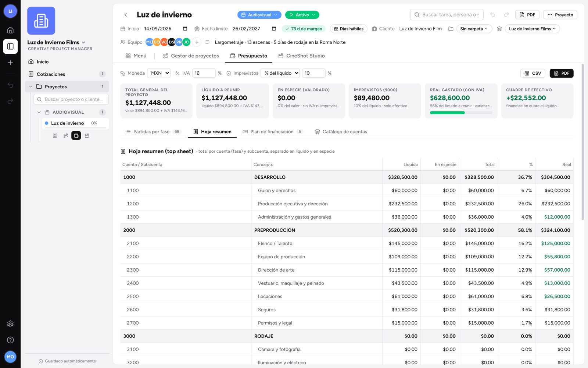This screenshot has width=588, height=368.
Task: Open the calendar picker for Fecha límite
Action: pos(274,29)
